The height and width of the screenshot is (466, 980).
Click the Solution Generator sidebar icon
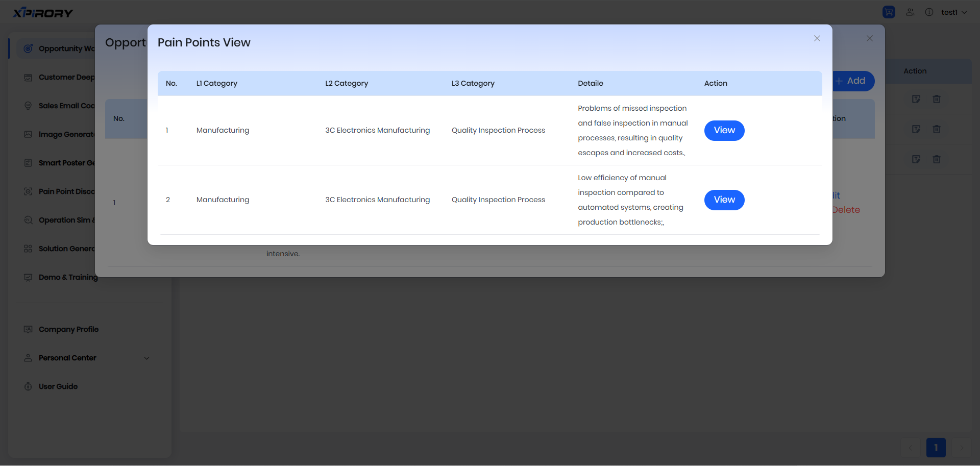point(28,249)
